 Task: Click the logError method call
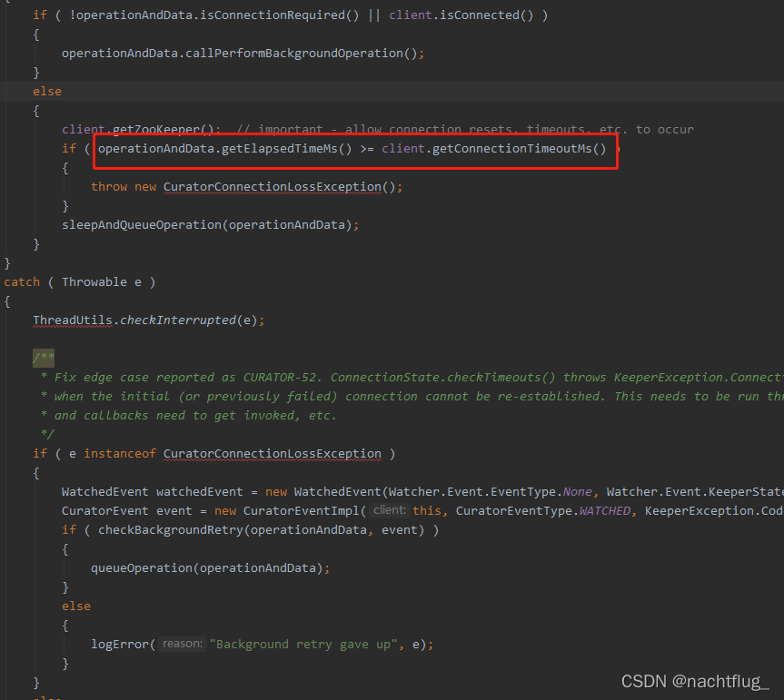coord(120,645)
